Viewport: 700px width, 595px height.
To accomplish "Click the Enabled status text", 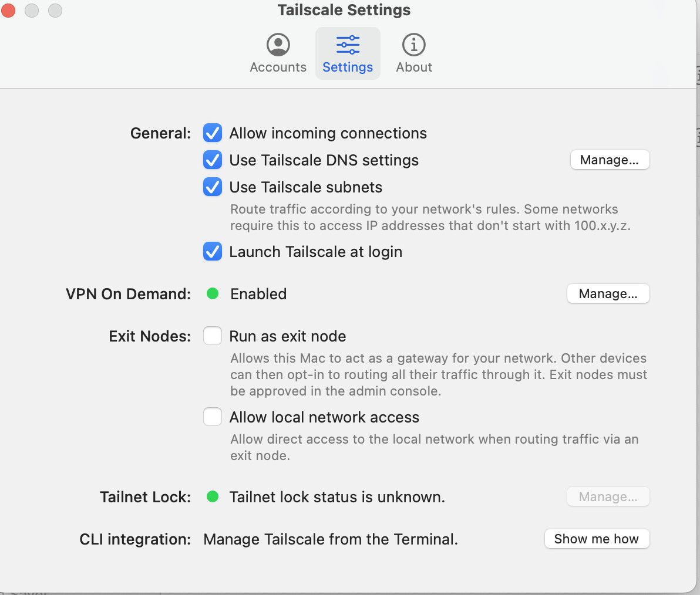I will click(x=258, y=294).
